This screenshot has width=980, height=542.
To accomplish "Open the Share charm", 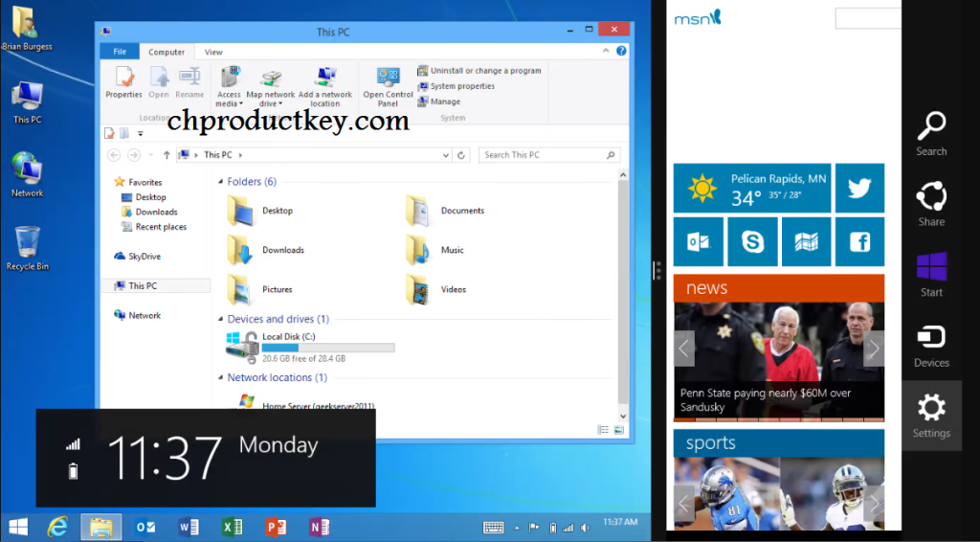I will [931, 204].
